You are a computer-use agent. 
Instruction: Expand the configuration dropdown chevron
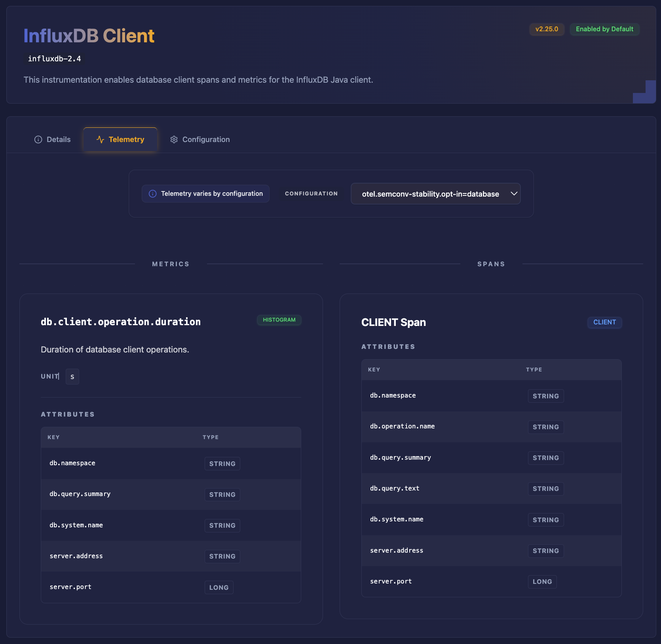[x=514, y=194]
